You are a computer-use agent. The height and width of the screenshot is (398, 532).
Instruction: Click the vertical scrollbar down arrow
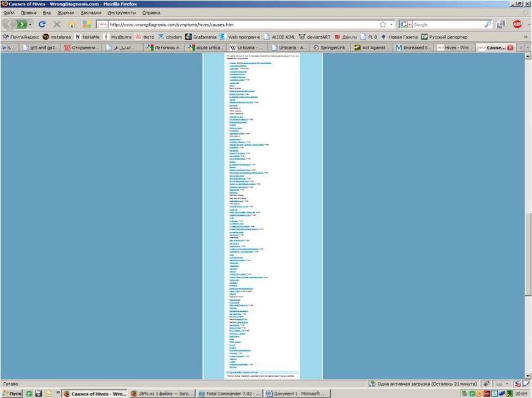pyautogui.click(x=528, y=375)
